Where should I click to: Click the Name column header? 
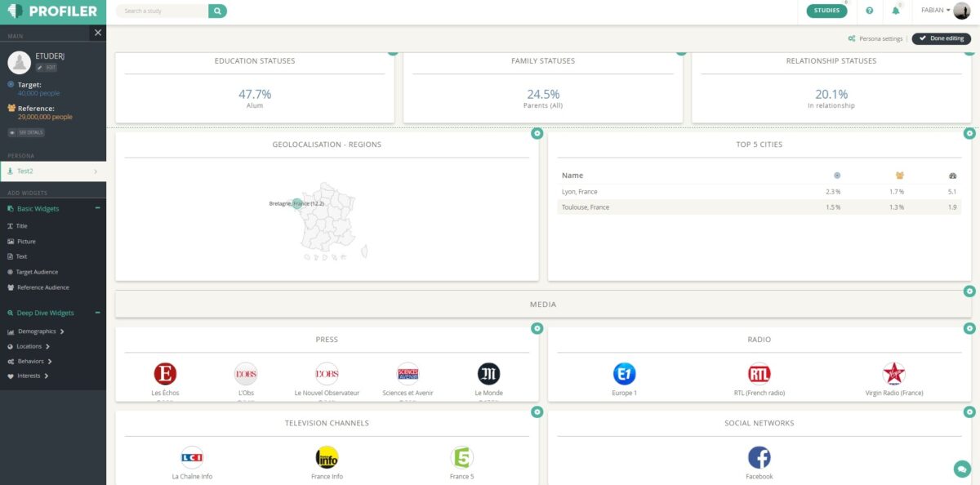coord(572,176)
